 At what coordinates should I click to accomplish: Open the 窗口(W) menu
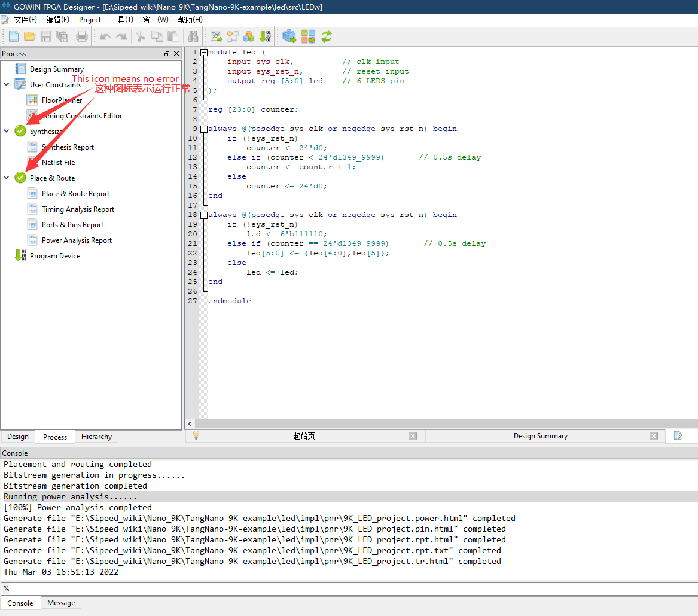(156, 20)
